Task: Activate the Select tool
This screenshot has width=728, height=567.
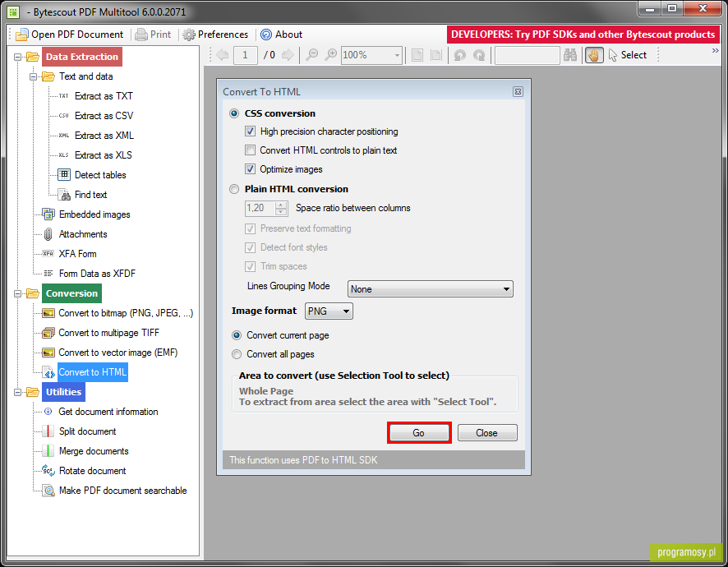Action: click(x=628, y=55)
